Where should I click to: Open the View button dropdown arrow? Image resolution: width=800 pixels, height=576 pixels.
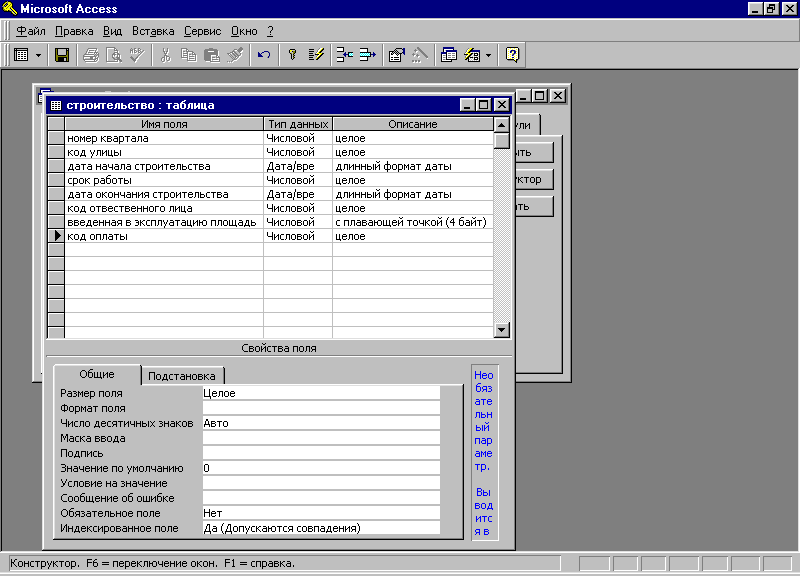coord(38,55)
